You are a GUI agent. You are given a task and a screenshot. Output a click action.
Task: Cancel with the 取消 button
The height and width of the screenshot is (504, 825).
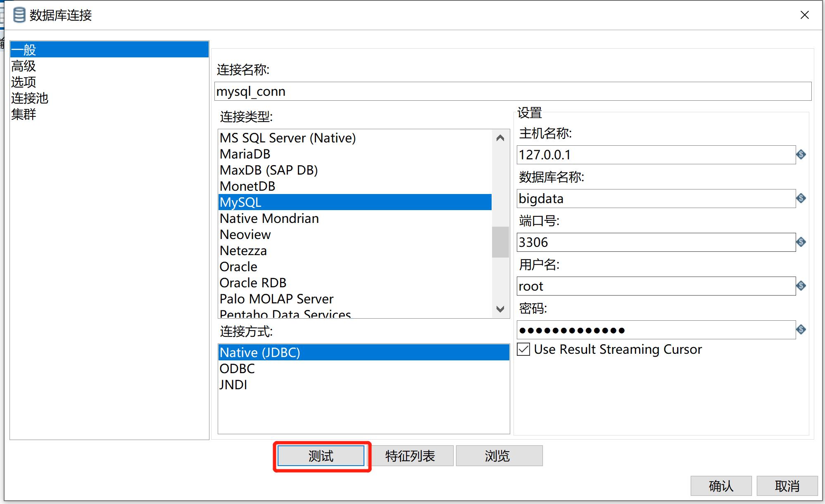pyautogui.click(x=787, y=486)
